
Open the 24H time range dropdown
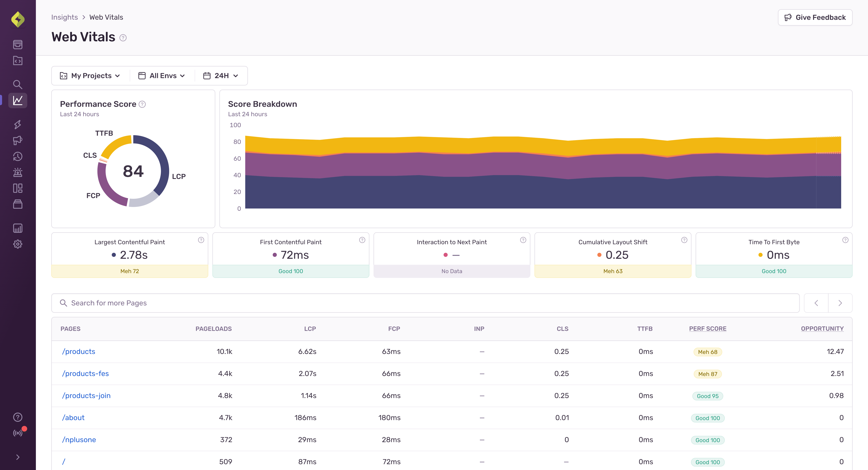(221, 76)
